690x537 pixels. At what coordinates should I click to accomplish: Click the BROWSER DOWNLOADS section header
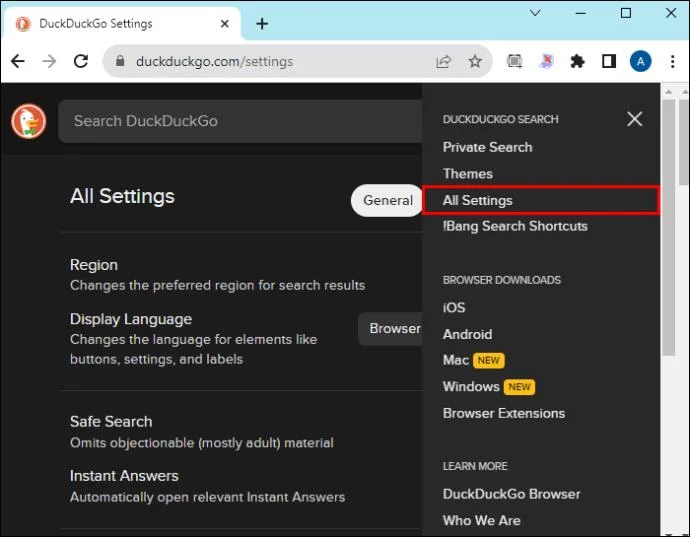[502, 280]
